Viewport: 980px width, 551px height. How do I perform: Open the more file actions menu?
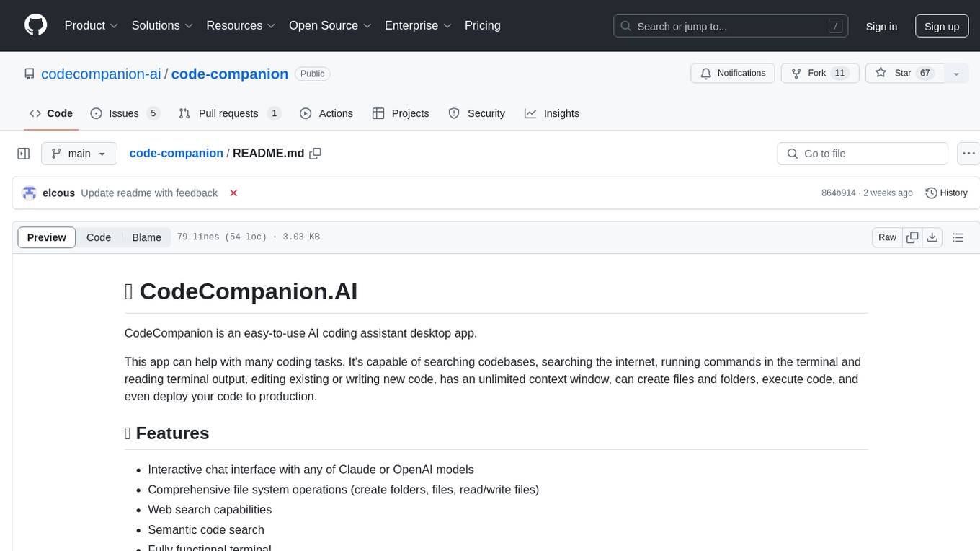tap(968, 154)
